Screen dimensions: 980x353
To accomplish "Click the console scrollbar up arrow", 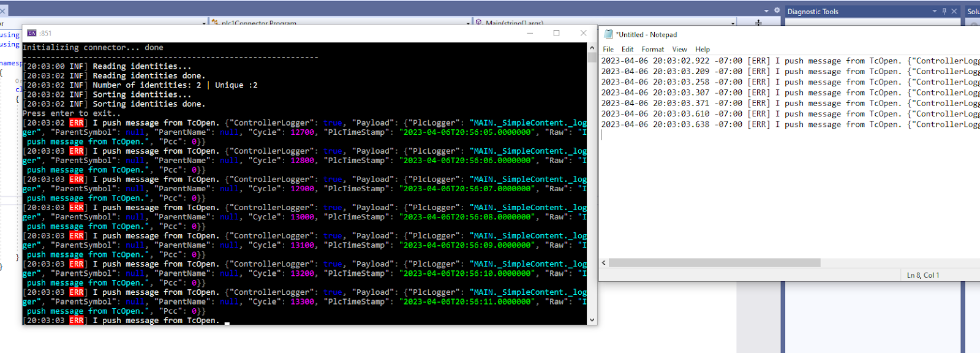I will 592,47.
